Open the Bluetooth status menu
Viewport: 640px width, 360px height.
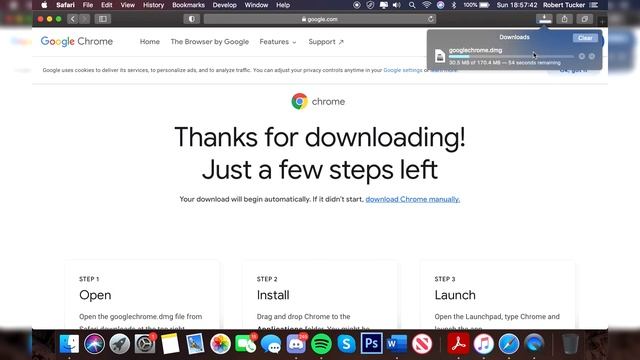[453, 5]
